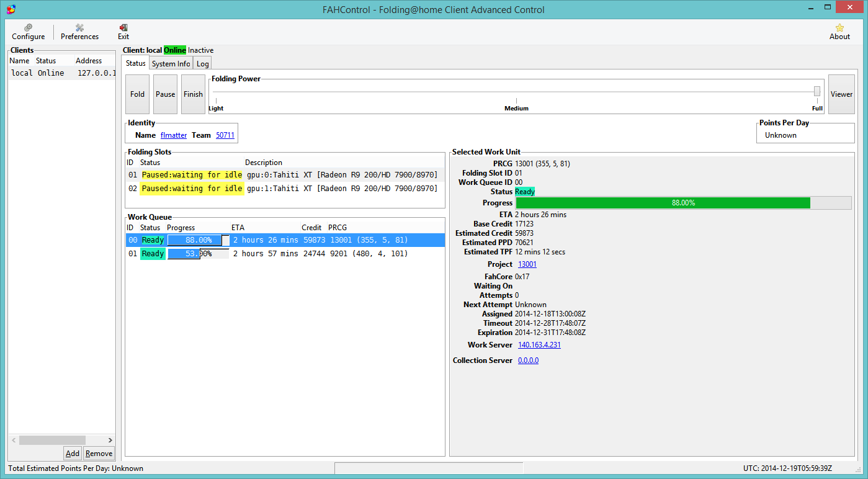
Task: Click the Finish button
Action: click(193, 94)
